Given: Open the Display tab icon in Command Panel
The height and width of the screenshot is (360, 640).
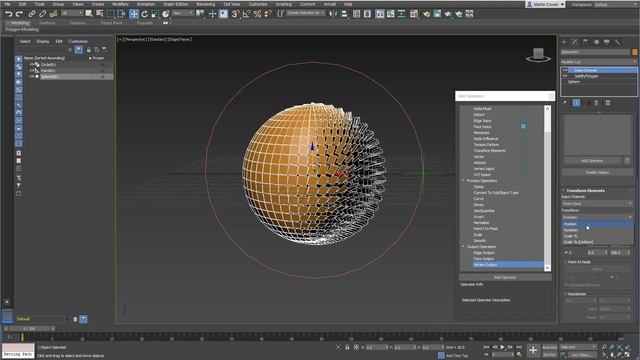Looking at the screenshot, I should coord(607,42).
